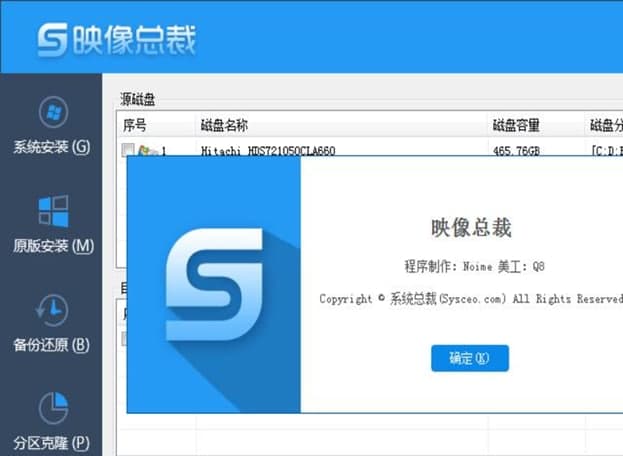Click the disk icon in Hitachi row

point(147,151)
